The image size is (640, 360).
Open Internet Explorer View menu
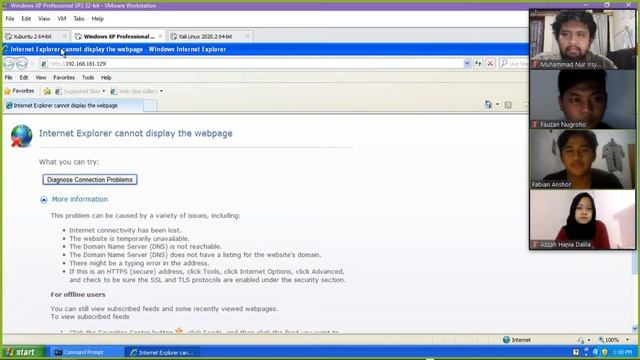pyautogui.click(x=41, y=78)
